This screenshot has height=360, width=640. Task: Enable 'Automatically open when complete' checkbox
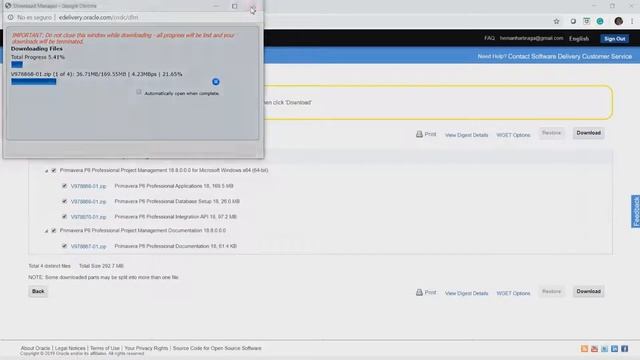(139, 92)
